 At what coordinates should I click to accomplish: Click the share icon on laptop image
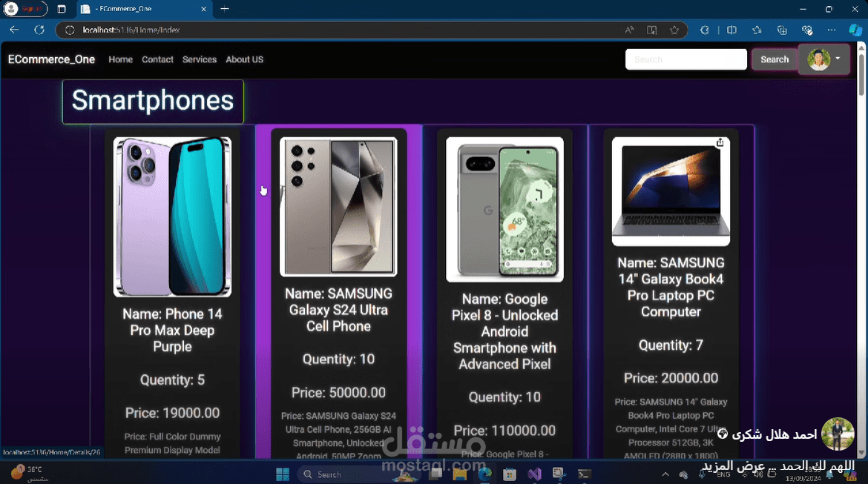point(720,143)
